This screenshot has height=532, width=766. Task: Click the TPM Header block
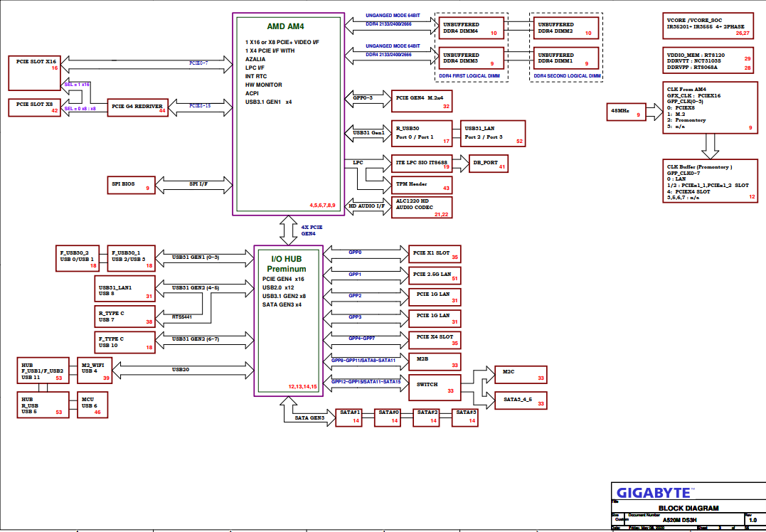point(422,185)
